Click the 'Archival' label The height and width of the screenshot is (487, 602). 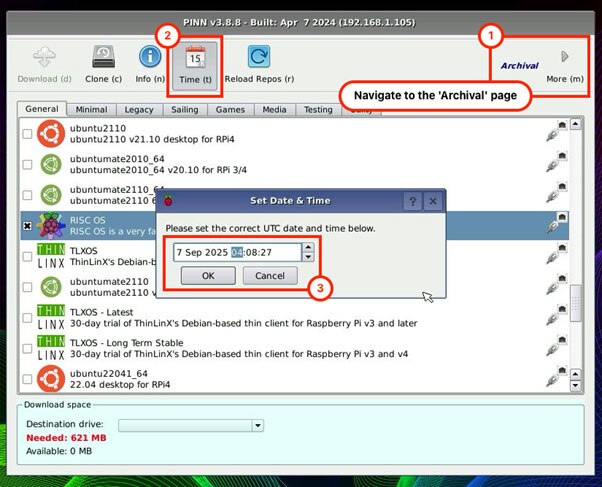[519, 66]
